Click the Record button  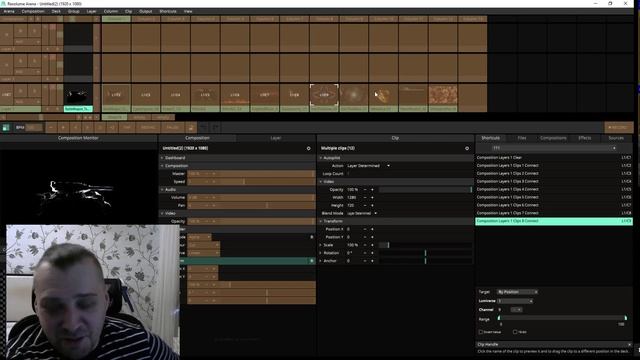[x=619, y=127]
